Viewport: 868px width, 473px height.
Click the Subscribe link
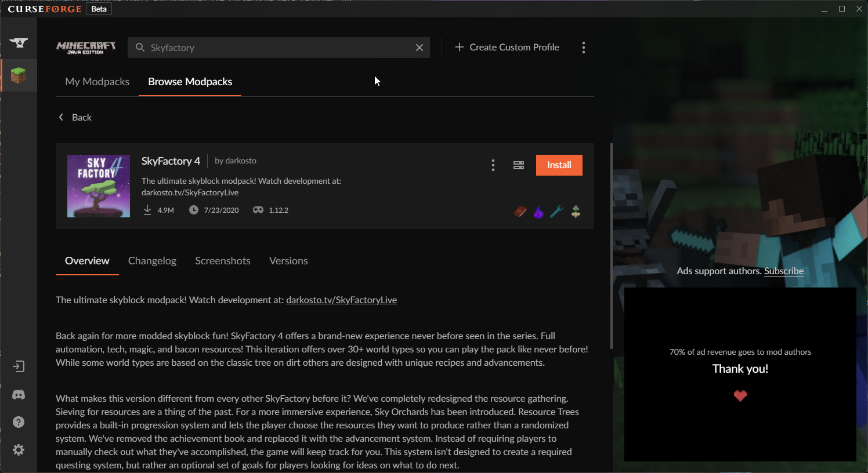point(784,271)
